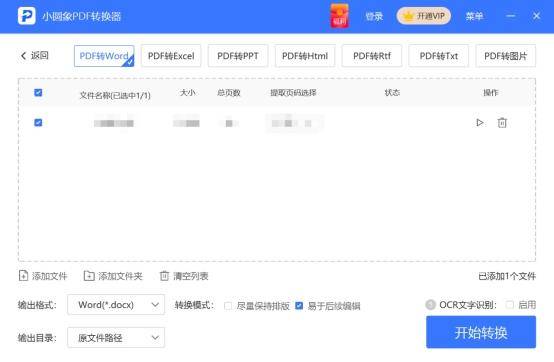
Task: Click the page range selection field in file row
Action: tap(294, 123)
